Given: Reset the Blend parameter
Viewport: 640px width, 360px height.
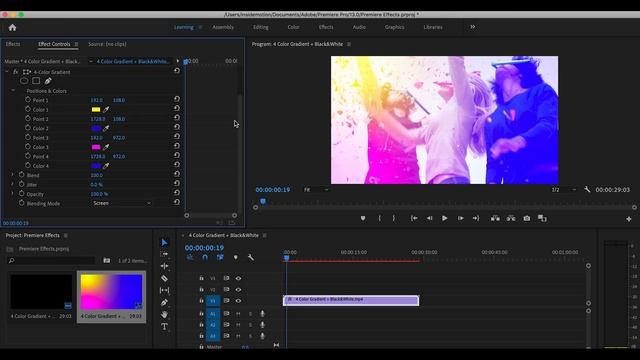Looking at the screenshot, I should pyautogui.click(x=176, y=174).
